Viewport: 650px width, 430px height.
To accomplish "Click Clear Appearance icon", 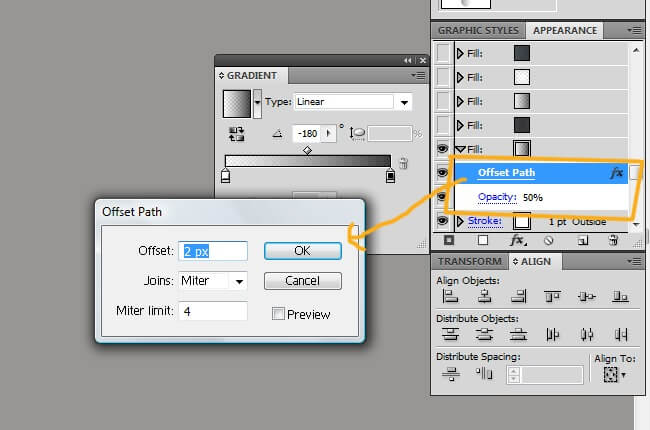I will click(547, 241).
